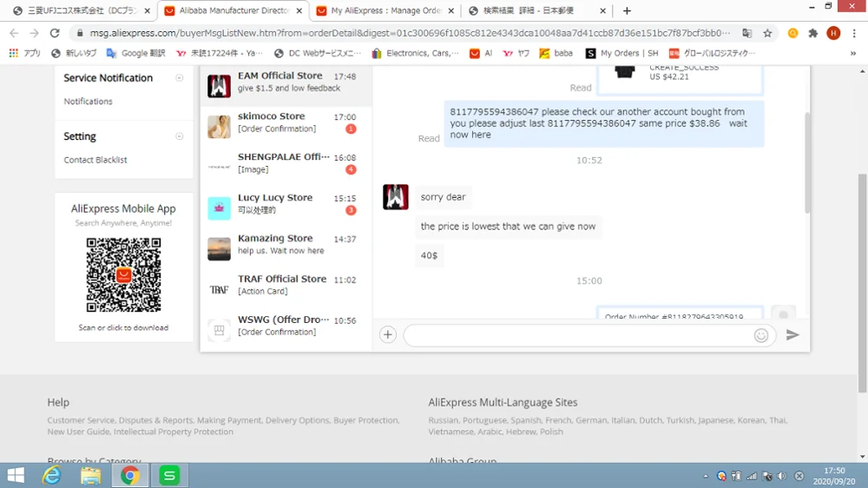Show hidden system tray icons
Screen dimensions: 868x488
coord(705,476)
